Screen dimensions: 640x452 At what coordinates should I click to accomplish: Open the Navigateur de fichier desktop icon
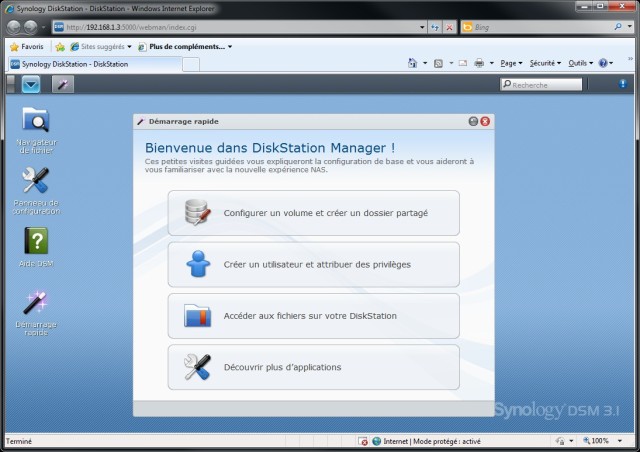pos(36,130)
